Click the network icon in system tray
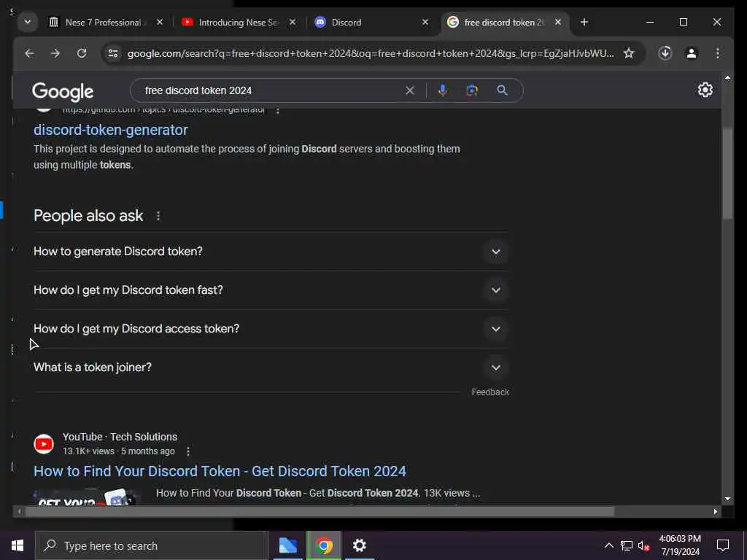The width and height of the screenshot is (747, 560). point(627,545)
